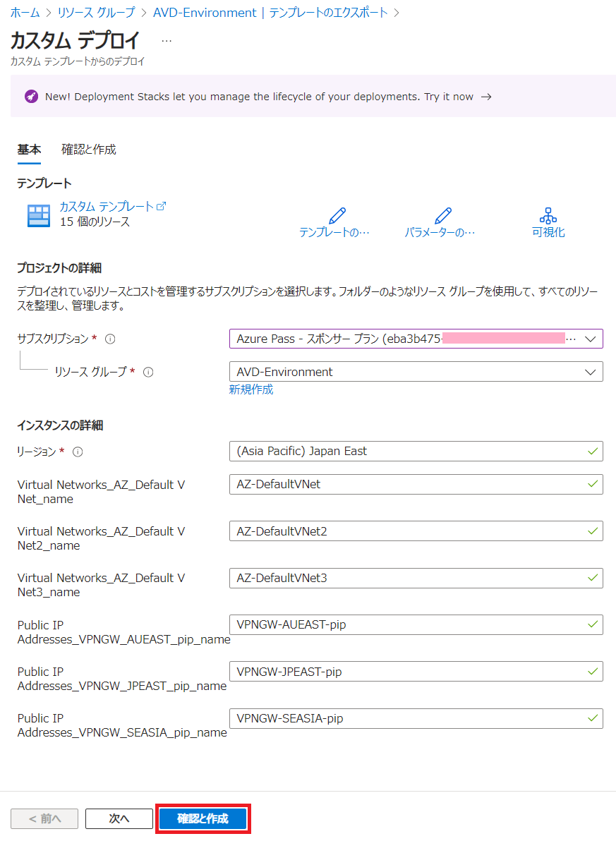Viewport: 616px width, 841px height.
Task: Click the VPNGW-JPEAST-pip input field
Action: (x=416, y=672)
